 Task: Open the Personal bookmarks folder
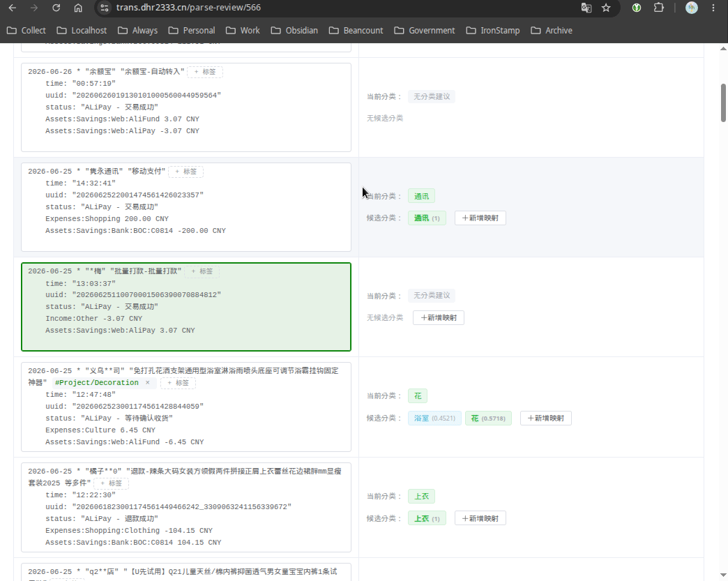192,30
